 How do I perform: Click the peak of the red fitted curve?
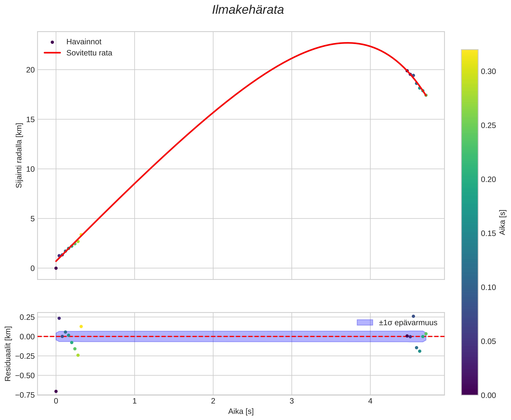[x=347, y=43]
